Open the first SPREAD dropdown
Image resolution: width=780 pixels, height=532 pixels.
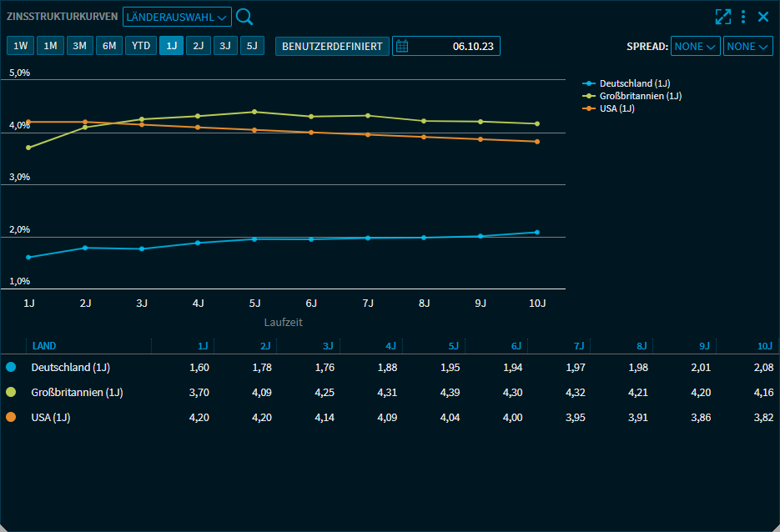[695, 47]
